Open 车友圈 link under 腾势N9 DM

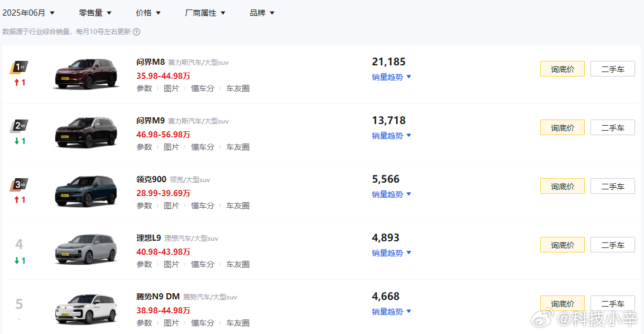point(238,323)
